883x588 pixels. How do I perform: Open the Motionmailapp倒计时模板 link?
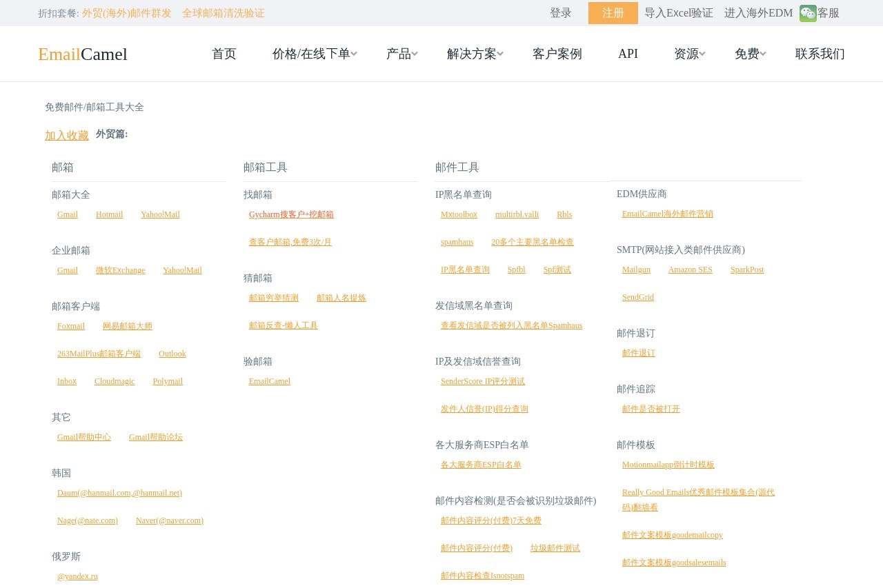point(668,465)
